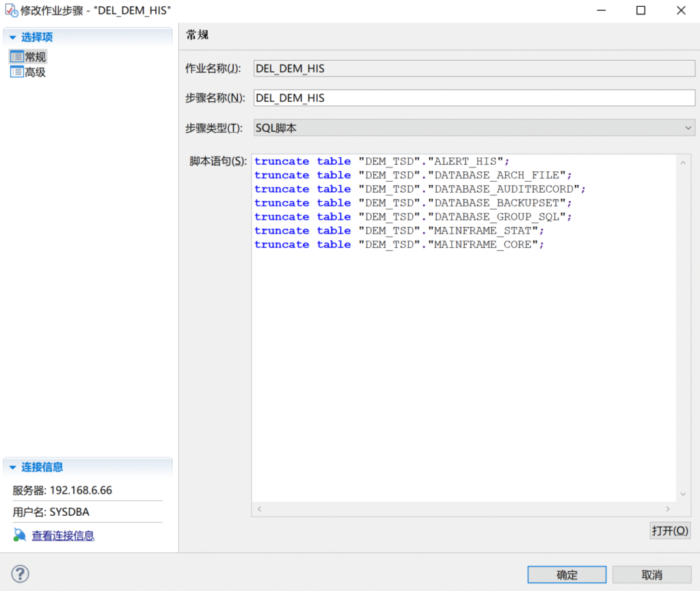Screen dimensions: 700x591
Task: Close the 修改作业步骤 dialog window
Action: 681,10
